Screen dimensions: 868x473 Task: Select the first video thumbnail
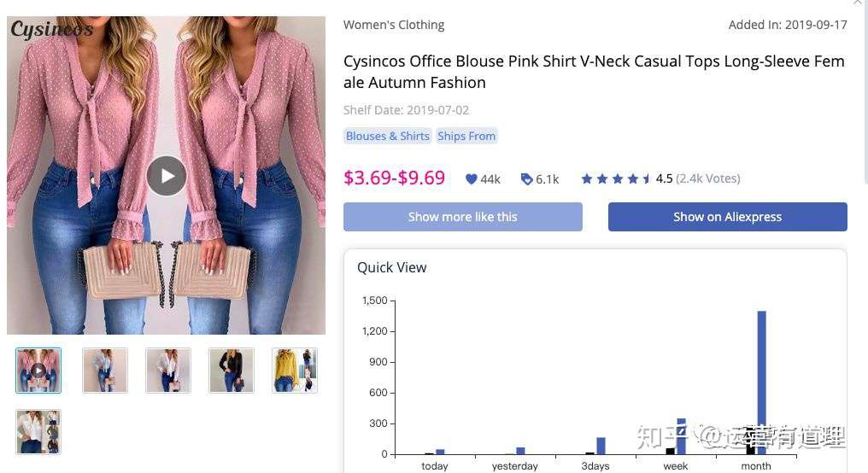click(38, 371)
